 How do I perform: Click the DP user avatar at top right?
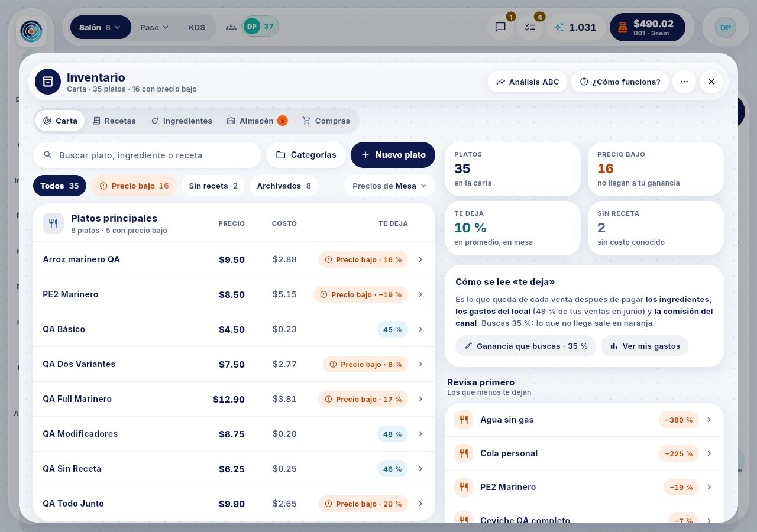click(726, 27)
